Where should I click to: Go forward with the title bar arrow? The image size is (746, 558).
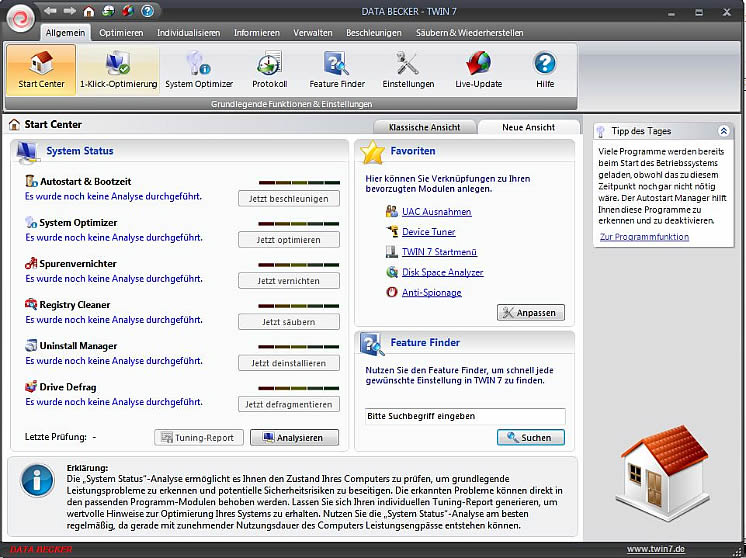69,10
